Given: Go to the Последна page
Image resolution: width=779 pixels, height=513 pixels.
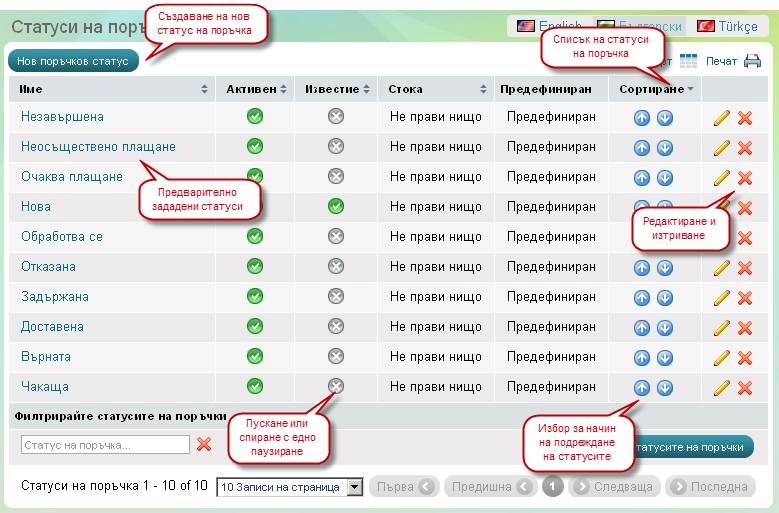Looking at the screenshot, I should click(709, 487).
